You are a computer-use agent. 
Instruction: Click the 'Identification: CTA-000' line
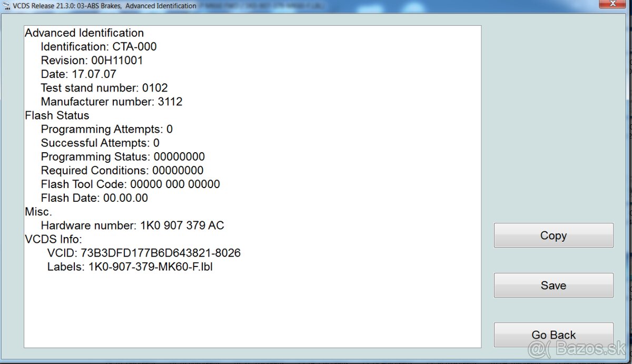(98, 46)
